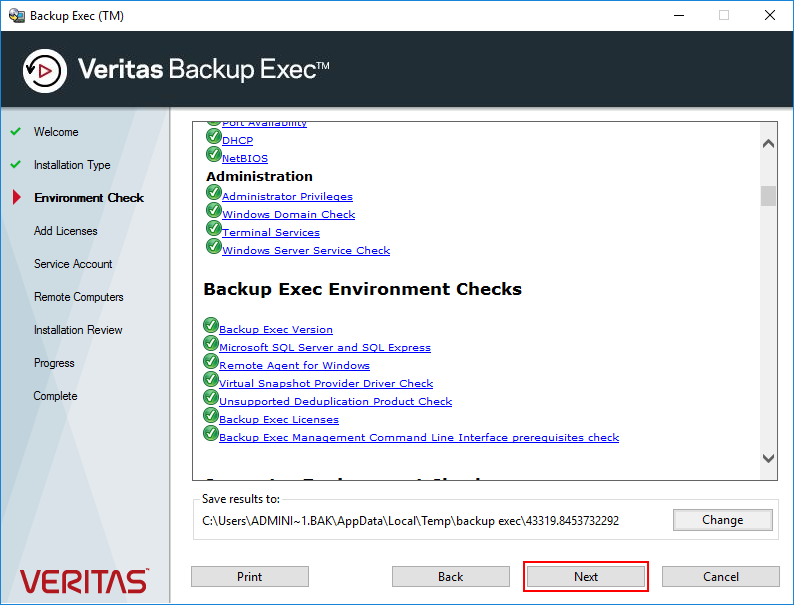794x605 pixels.
Task: Open the Backup Exec Version link
Action: tap(276, 329)
